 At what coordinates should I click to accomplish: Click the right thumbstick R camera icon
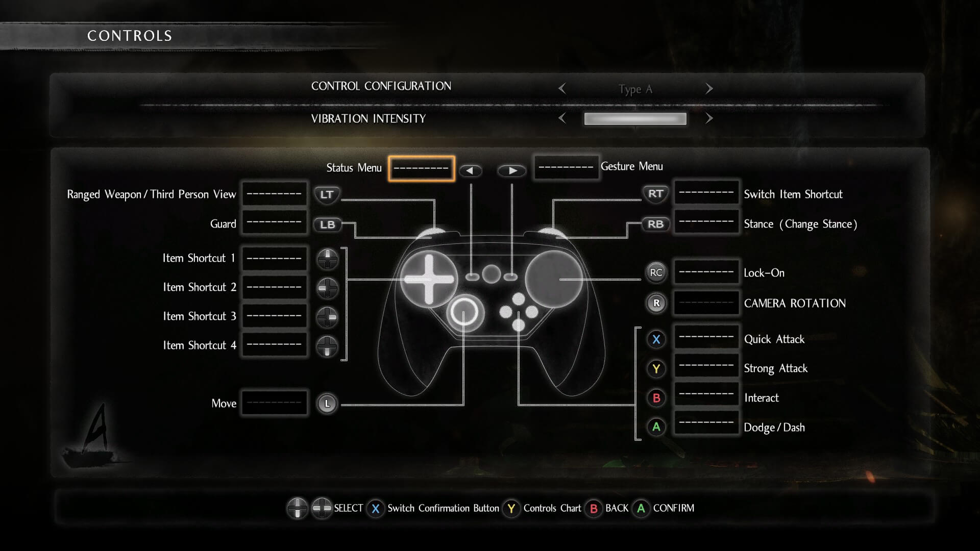655,303
